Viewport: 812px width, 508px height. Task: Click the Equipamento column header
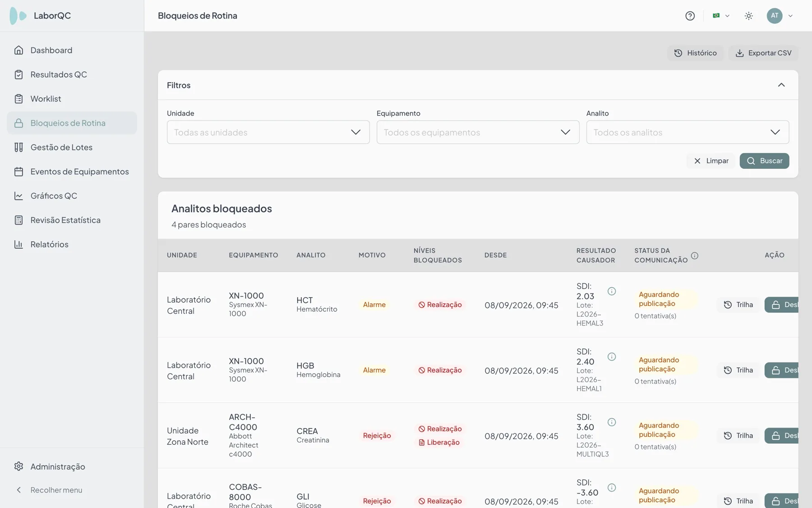[x=253, y=256]
